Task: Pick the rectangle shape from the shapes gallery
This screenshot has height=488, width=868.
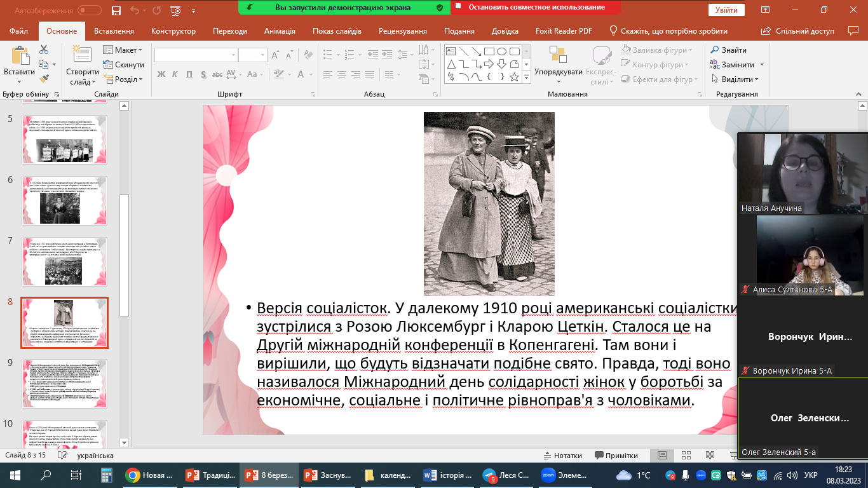Action: pos(489,51)
